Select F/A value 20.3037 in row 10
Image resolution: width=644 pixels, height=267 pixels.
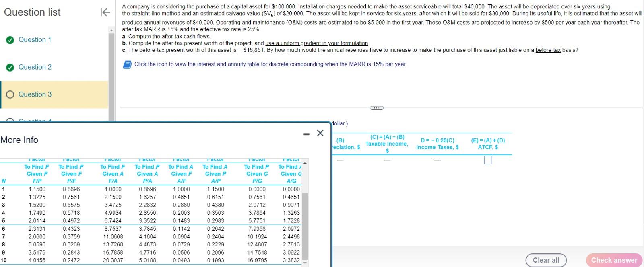point(113,260)
